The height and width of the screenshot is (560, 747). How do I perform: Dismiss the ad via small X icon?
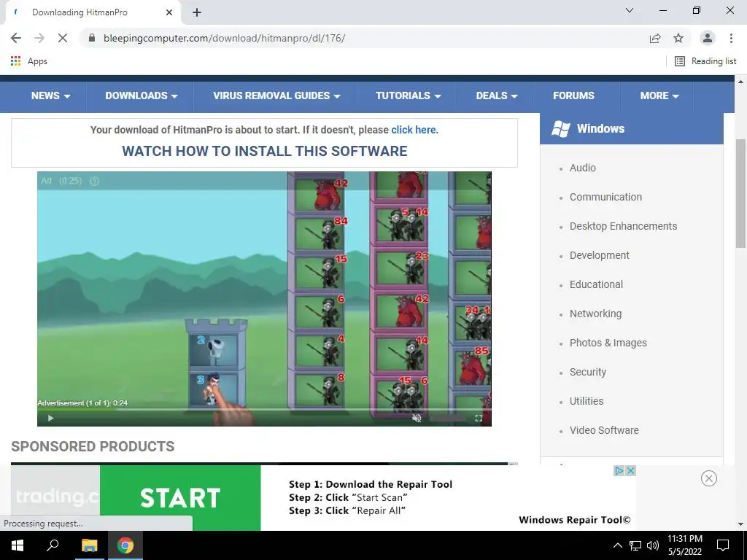coord(630,470)
